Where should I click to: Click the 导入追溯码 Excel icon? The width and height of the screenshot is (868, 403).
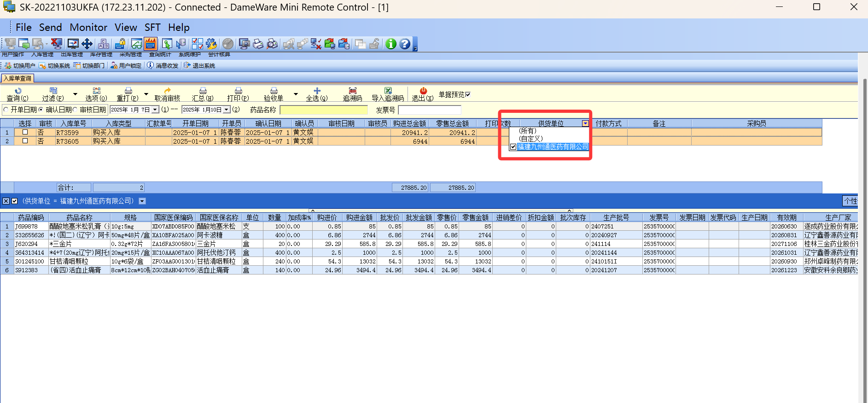click(x=388, y=91)
